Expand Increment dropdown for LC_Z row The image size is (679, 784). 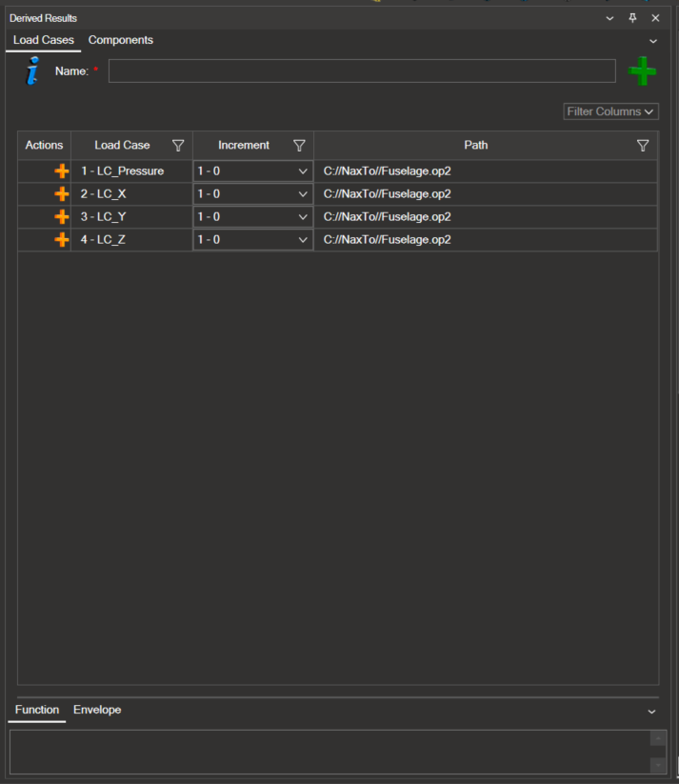303,240
